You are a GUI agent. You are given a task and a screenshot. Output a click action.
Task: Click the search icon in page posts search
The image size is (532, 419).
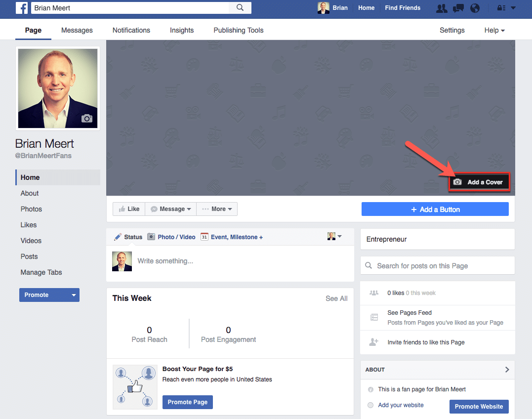(x=368, y=265)
